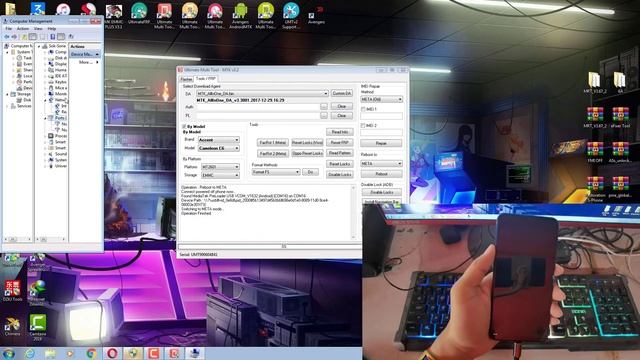Image resolution: width=640 pixels, height=360 pixels.
Task: Open File menu in Computer Management
Action: coord(9,29)
